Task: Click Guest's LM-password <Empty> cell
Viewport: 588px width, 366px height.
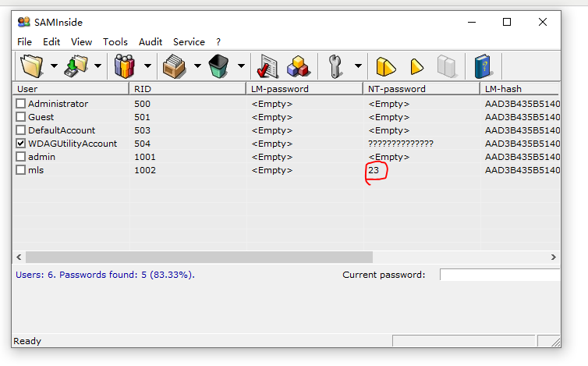Action: coord(272,117)
